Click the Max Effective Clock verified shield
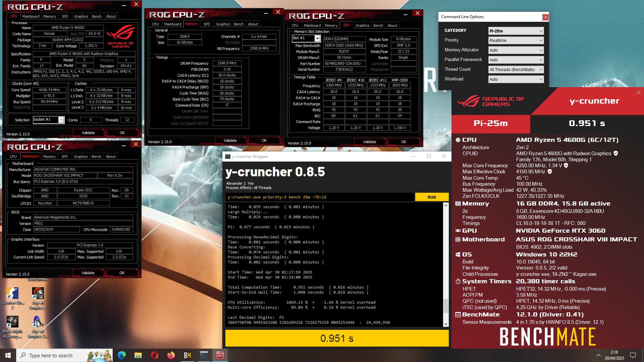This screenshot has width=644, height=362. click(549, 172)
